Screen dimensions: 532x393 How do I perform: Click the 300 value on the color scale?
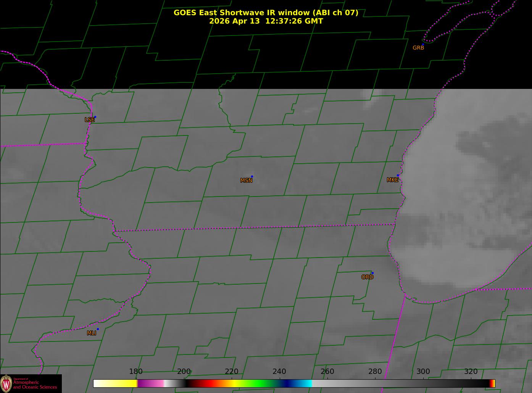point(423,372)
